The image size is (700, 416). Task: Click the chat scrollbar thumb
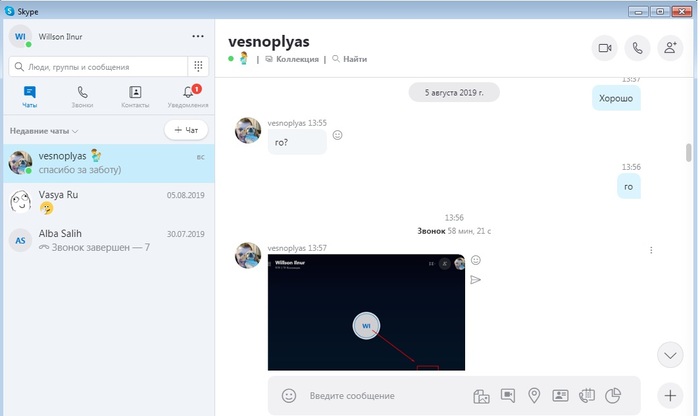point(689,153)
